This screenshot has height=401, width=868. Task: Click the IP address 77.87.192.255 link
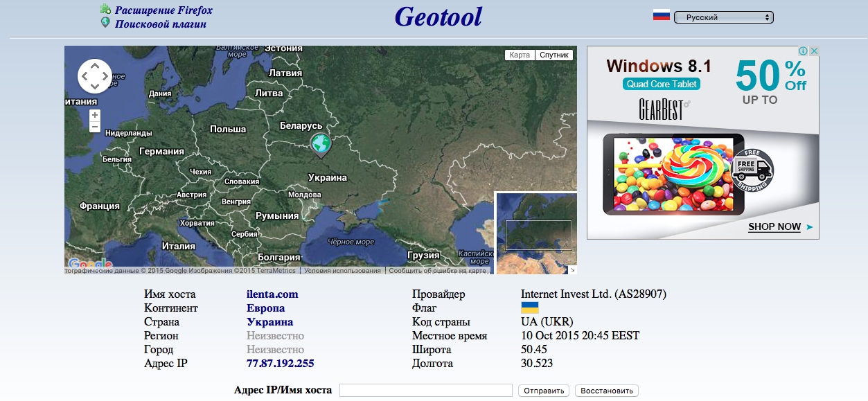click(280, 364)
